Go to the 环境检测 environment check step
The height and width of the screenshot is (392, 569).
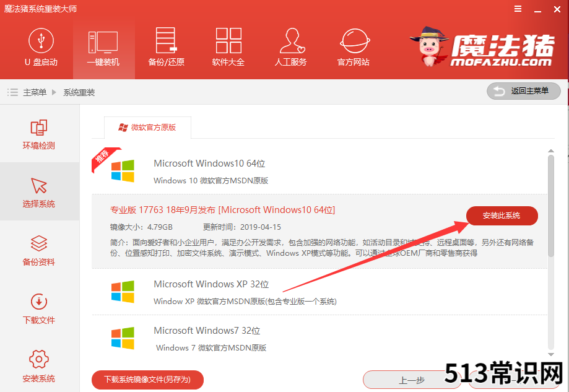pyautogui.click(x=39, y=134)
